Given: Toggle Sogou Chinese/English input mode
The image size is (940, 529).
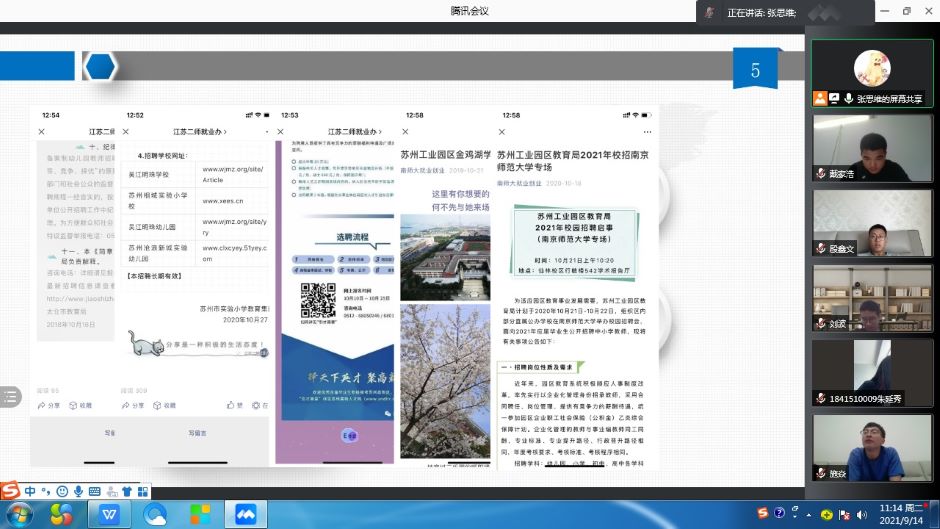Looking at the screenshot, I should [x=30, y=491].
